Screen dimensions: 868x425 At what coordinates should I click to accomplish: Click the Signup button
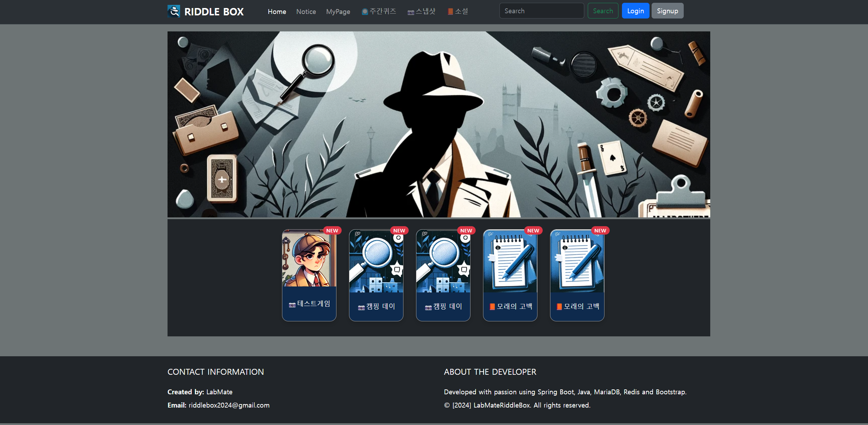(x=667, y=11)
